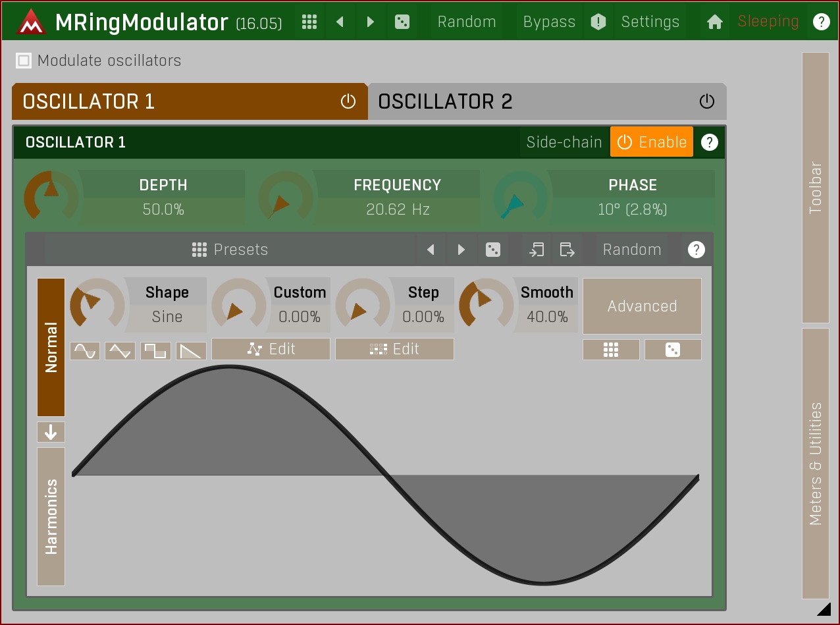Select the square wave shape icon
Viewport: 840px width, 625px height.
click(156, 351)
